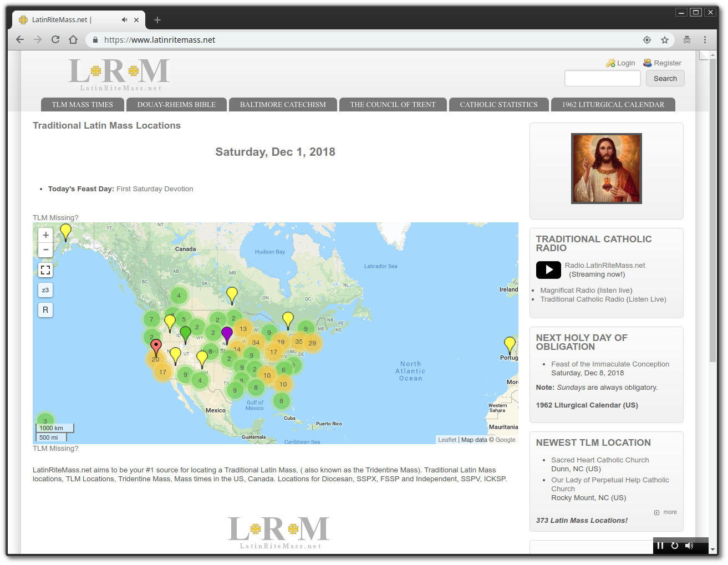Click the Radio.LatinRiteMass.net text link
This screenshot has width=728, height=565.
pos(605,266)
